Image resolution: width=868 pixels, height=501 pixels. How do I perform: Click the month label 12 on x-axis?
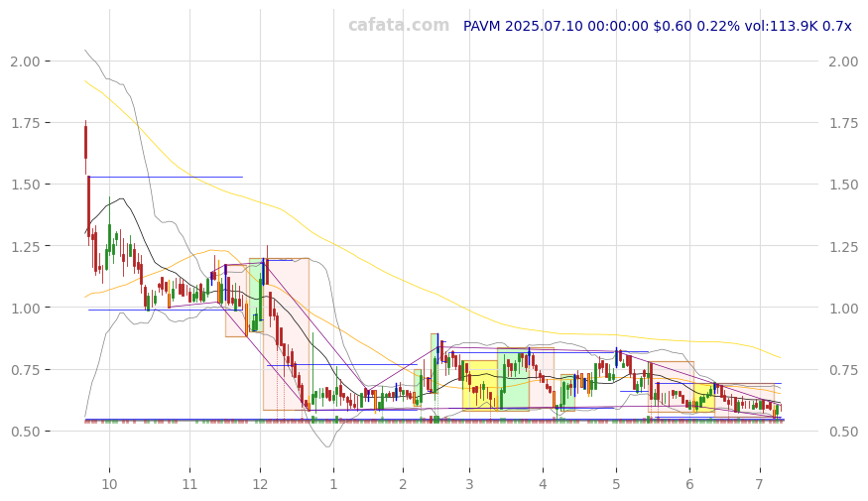(x=260, y=484)
